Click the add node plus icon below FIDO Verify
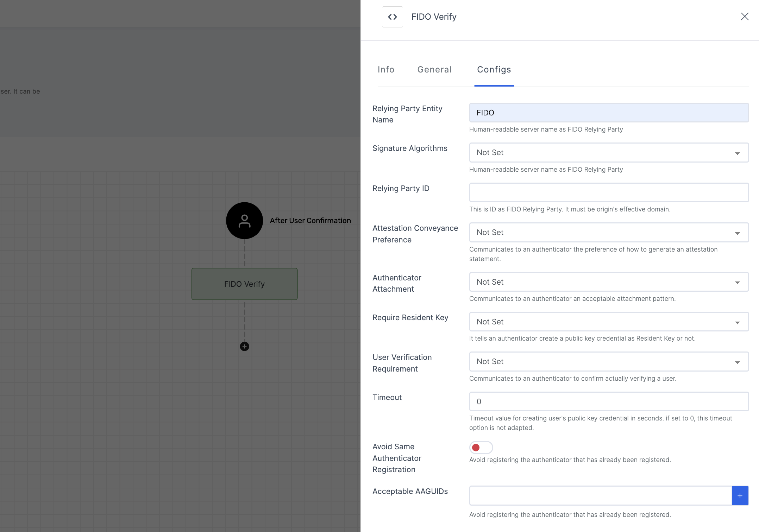 click(x=244, y=347)
